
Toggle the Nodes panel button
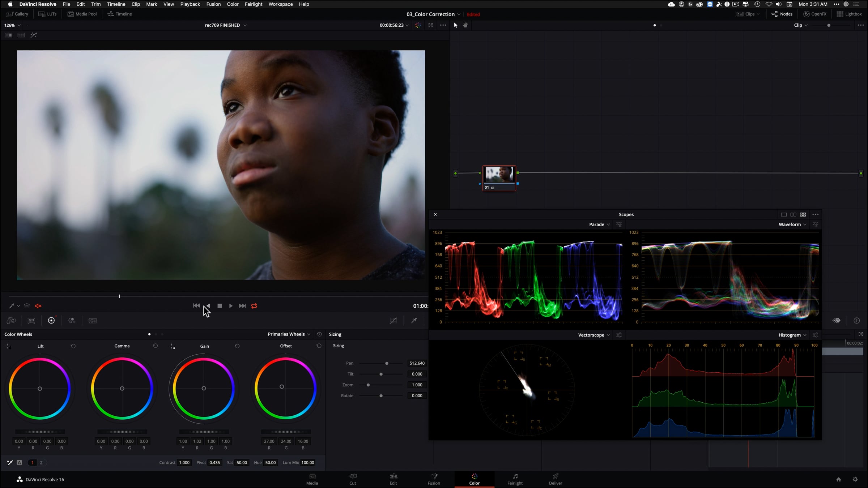(x=782, y=14)
